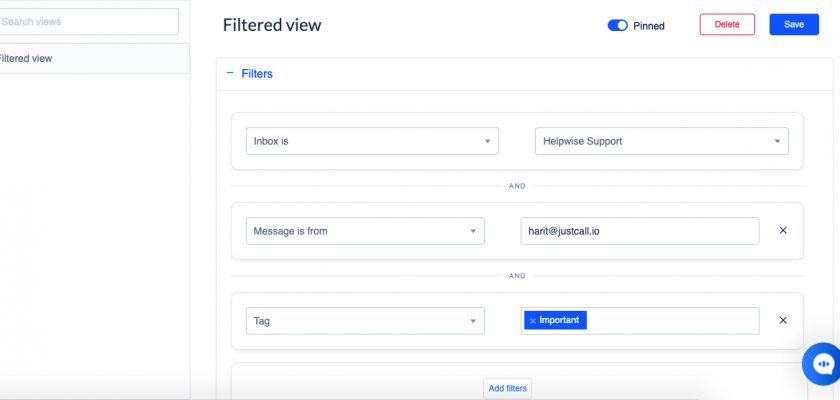Click the Important tag label
This screenshot has height=400, width=840.
[560, 321]
